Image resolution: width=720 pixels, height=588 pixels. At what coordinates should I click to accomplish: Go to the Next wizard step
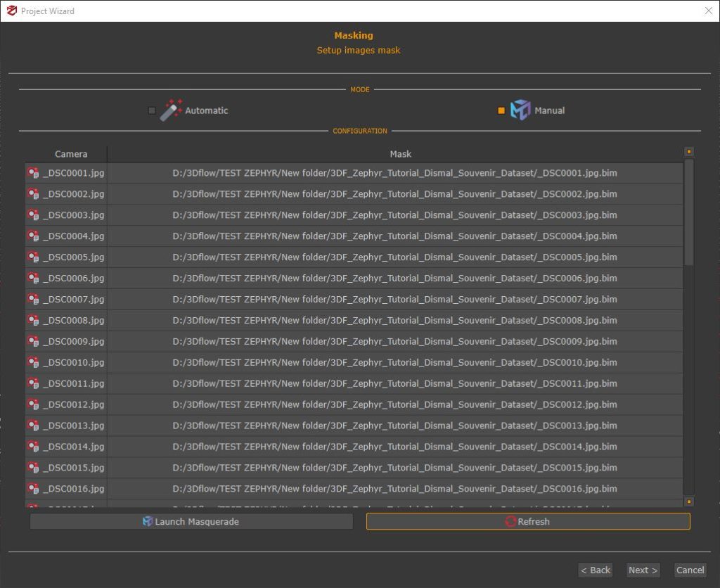tap(643, 570)
